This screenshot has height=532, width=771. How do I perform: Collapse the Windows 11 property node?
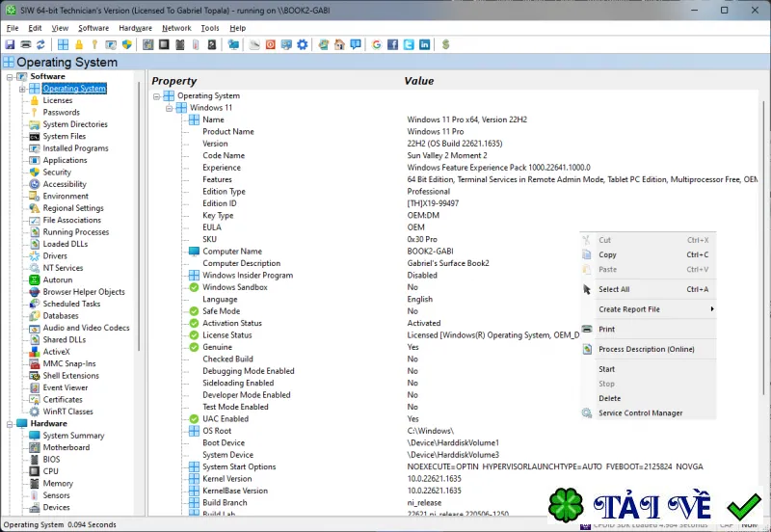click(169, 108)
